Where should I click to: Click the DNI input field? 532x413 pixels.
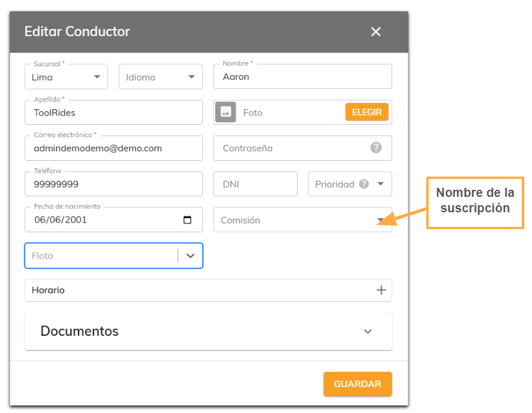click(x=255, y=184)
